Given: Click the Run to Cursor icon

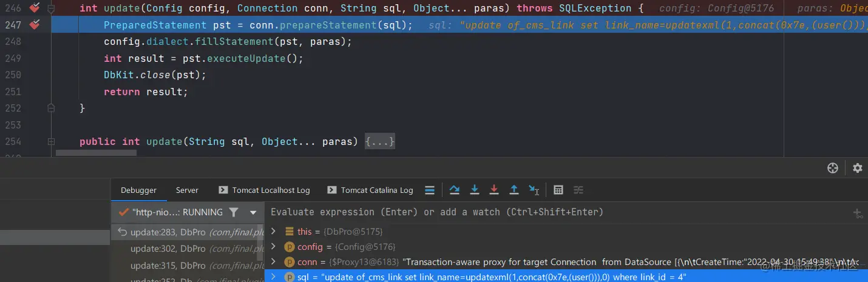Looking at the screenshot, I should (x=534, y=190).
